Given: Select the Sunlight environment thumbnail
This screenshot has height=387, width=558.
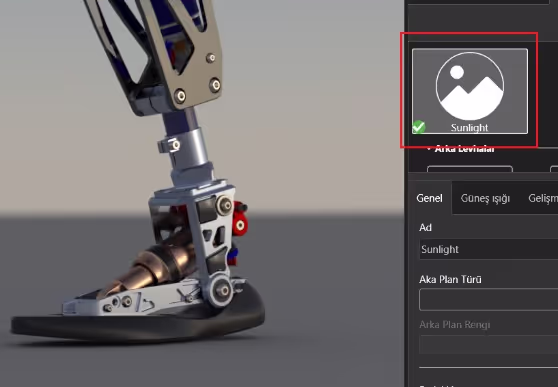Looking at the screenshot, I should (470, 91).
